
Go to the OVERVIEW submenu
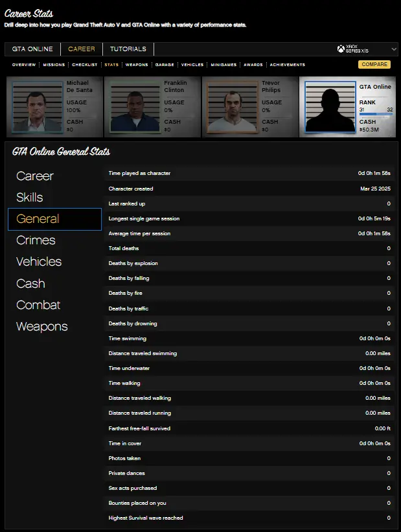[x=24, y=64]
